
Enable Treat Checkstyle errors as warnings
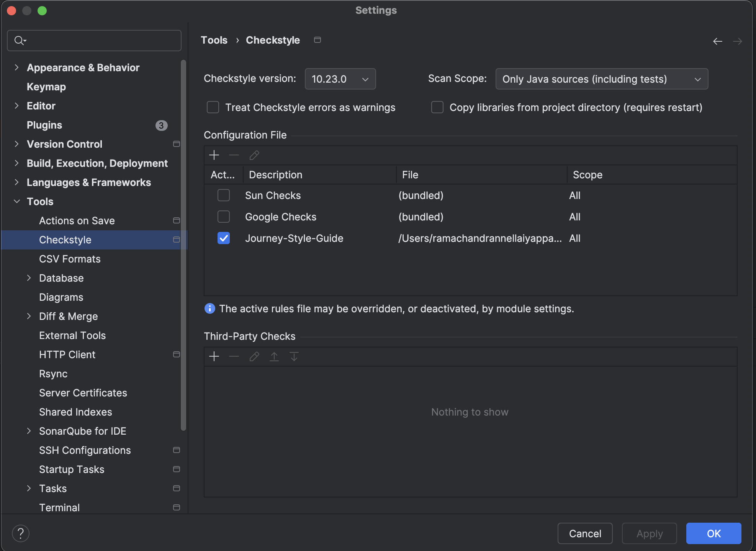(213, 107)
